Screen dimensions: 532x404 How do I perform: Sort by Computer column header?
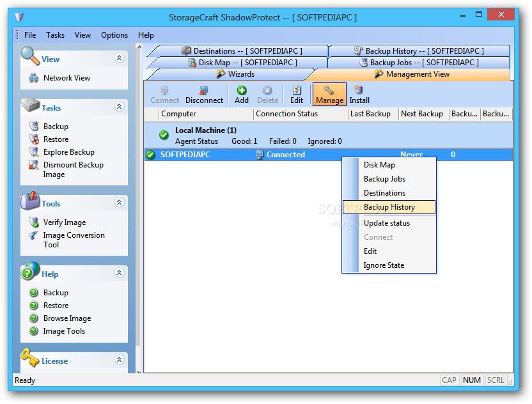tap(206, 114)
